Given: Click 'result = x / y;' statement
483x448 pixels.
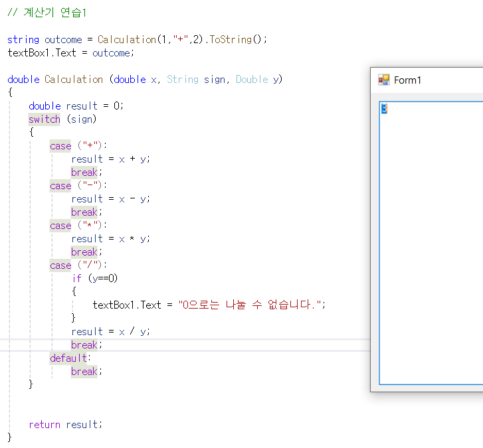Looking at the screenshot, I should pos(110,332).
